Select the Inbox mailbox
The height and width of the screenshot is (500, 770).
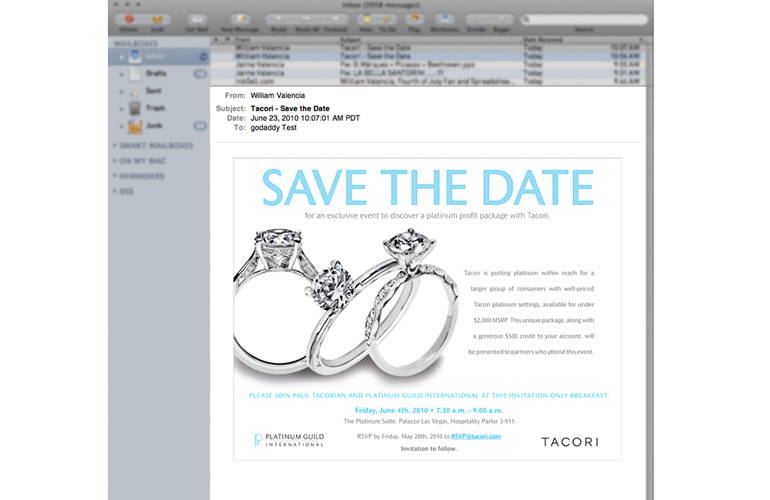(x=159, y=56)
